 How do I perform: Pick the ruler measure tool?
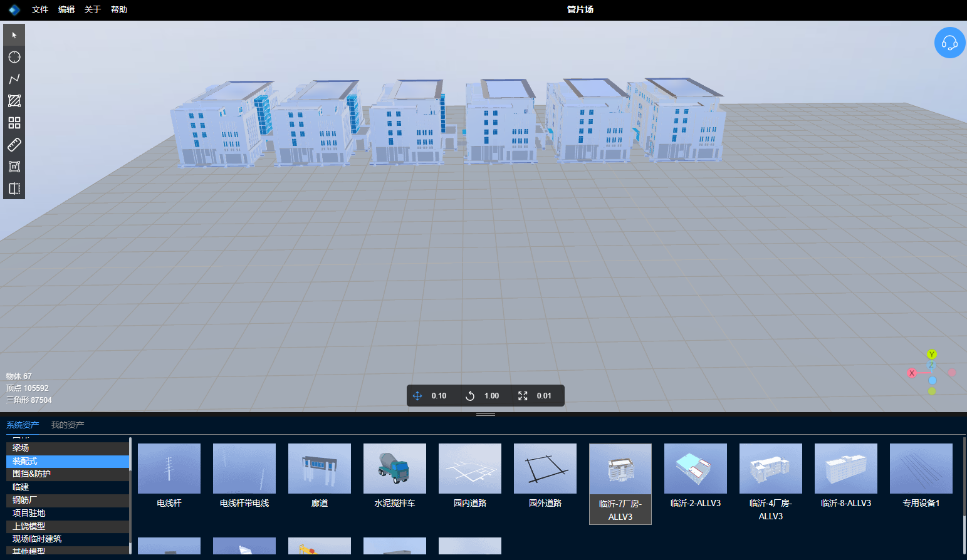coord(14,145)
